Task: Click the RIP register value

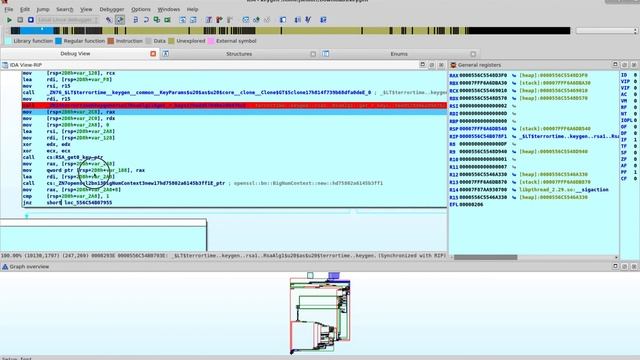Action: tap(483, 136)
